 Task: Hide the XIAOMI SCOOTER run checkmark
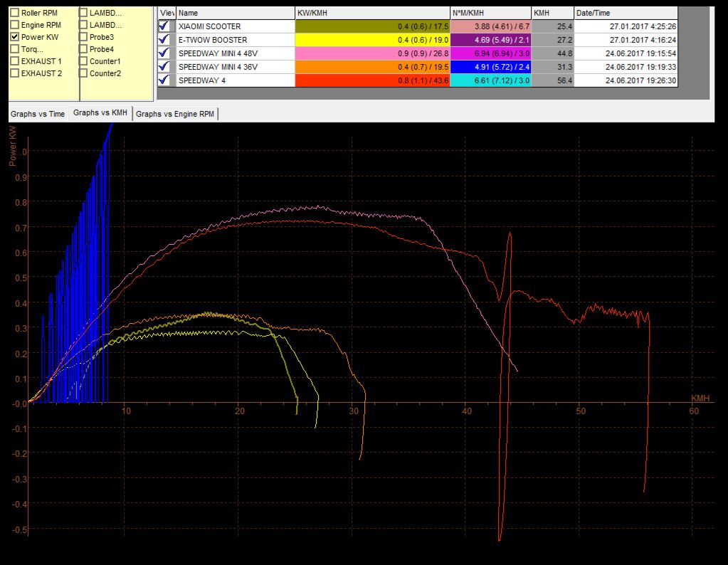pos(164,26)
